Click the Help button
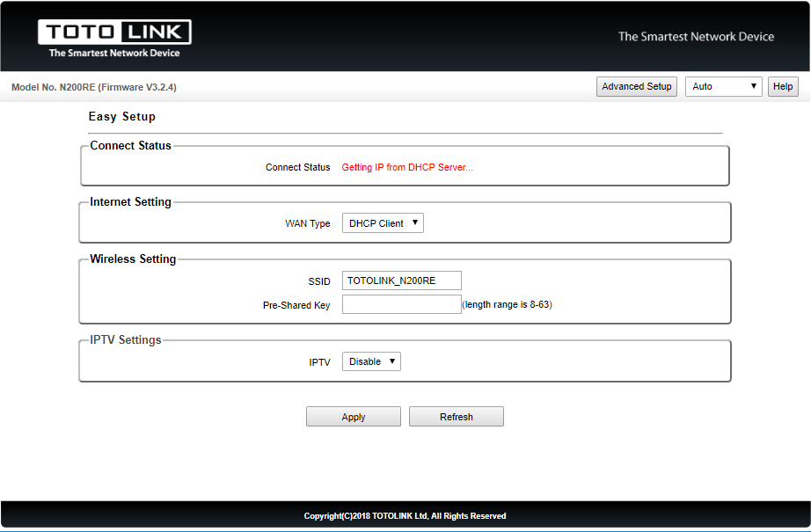Viewport: 811px width, 532px height. point(783,86)
